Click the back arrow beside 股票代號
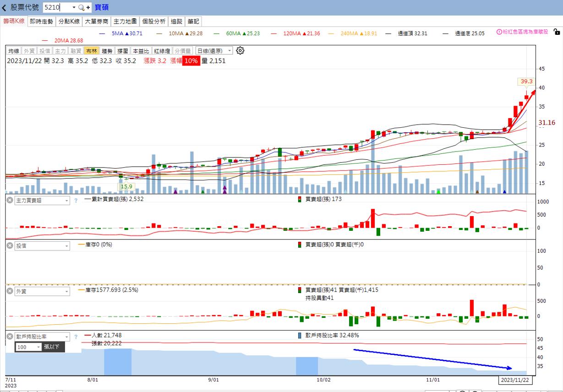Viewport: 563px width, 392px height. point(5,8)
